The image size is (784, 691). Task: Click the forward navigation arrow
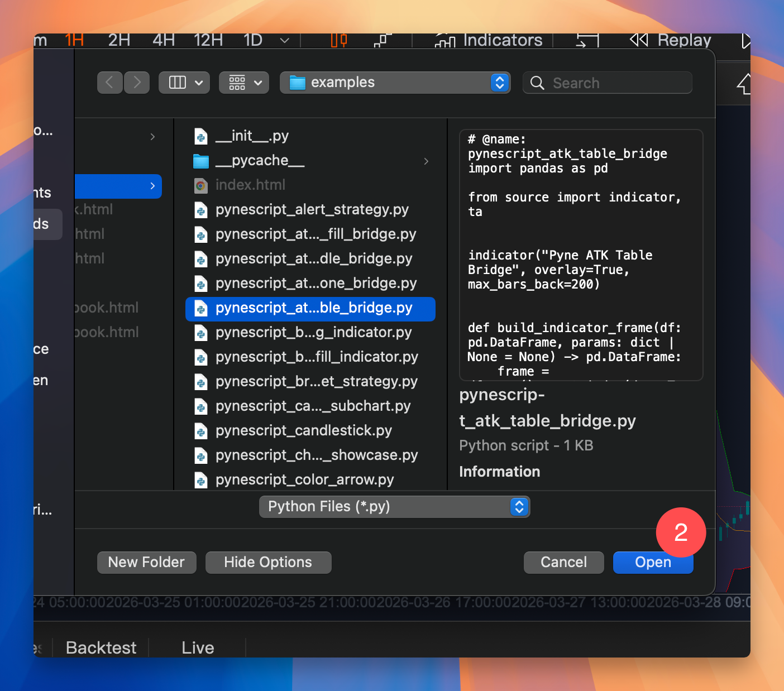point(137,83)
